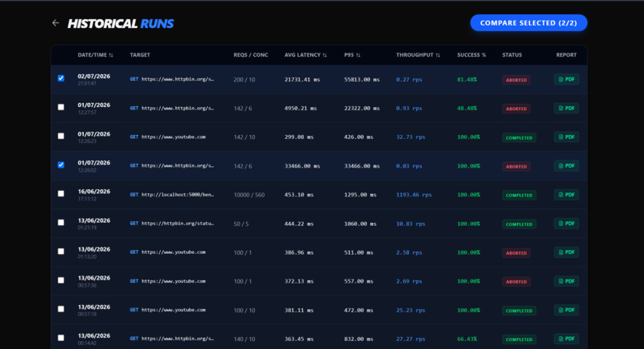Check the 13/06/2026 00:57:36 run checkbox
644x349 pixels.
pos(61,280)
